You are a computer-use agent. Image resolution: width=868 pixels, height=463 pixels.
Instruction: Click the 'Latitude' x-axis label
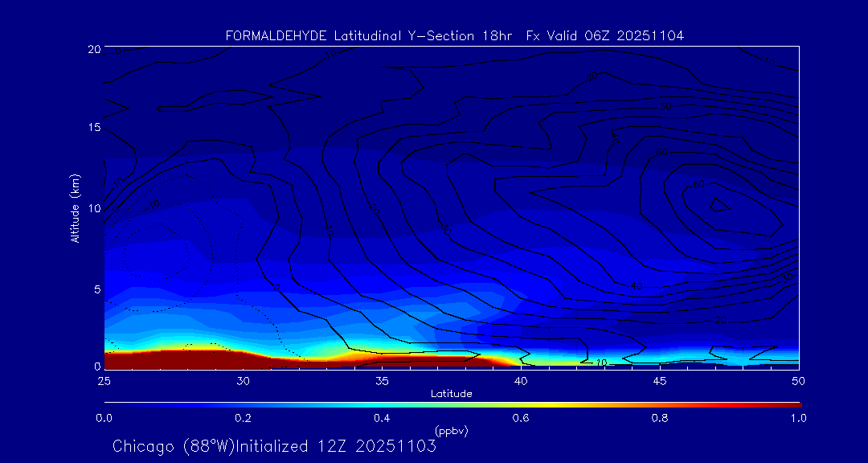pyautogui.click(x=451, y=394)
